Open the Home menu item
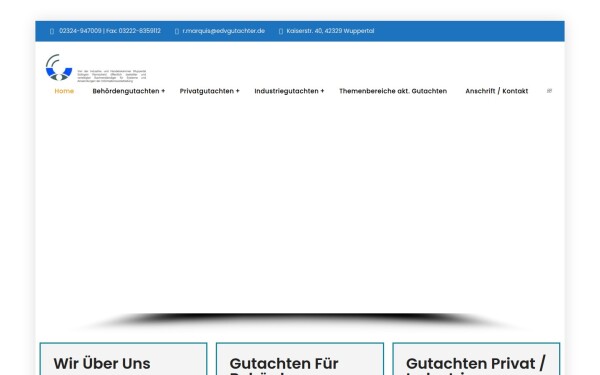The height and width of the screenshot is (375, 600). coord(64,91)
